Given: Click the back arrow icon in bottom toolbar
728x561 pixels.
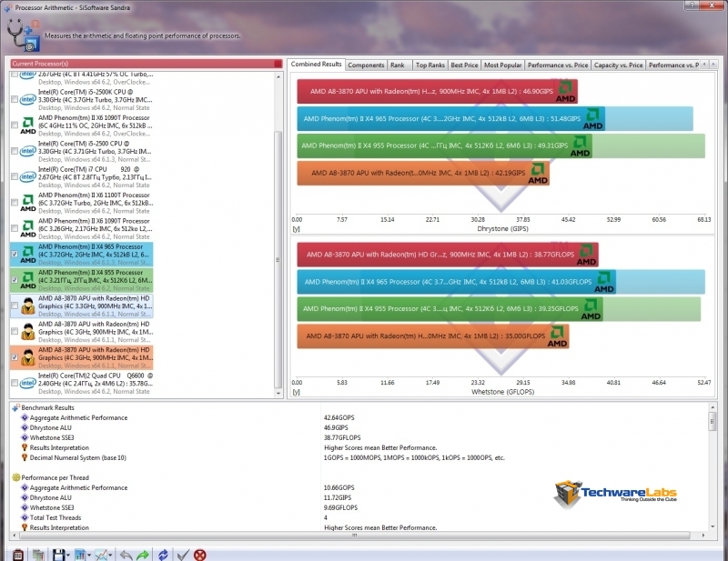Looking at the screenshot, I should pos(126,554).
